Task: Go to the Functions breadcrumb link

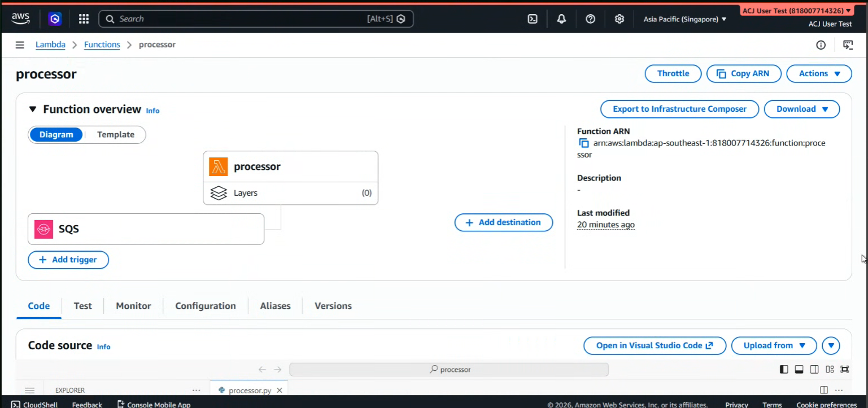Action: (102, 45)
